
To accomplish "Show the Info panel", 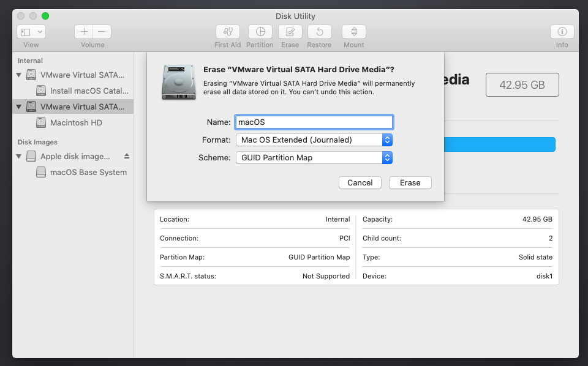I will [562, 32].
